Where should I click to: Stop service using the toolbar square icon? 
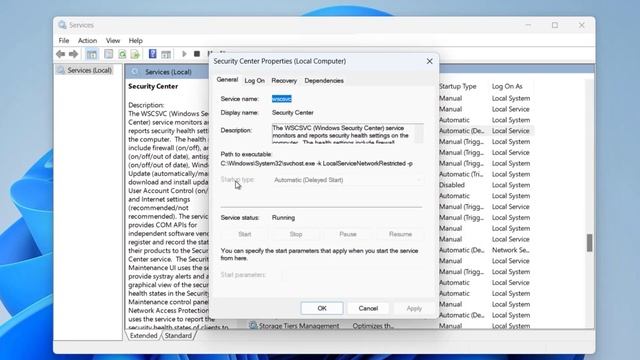[x=197, y=54]
